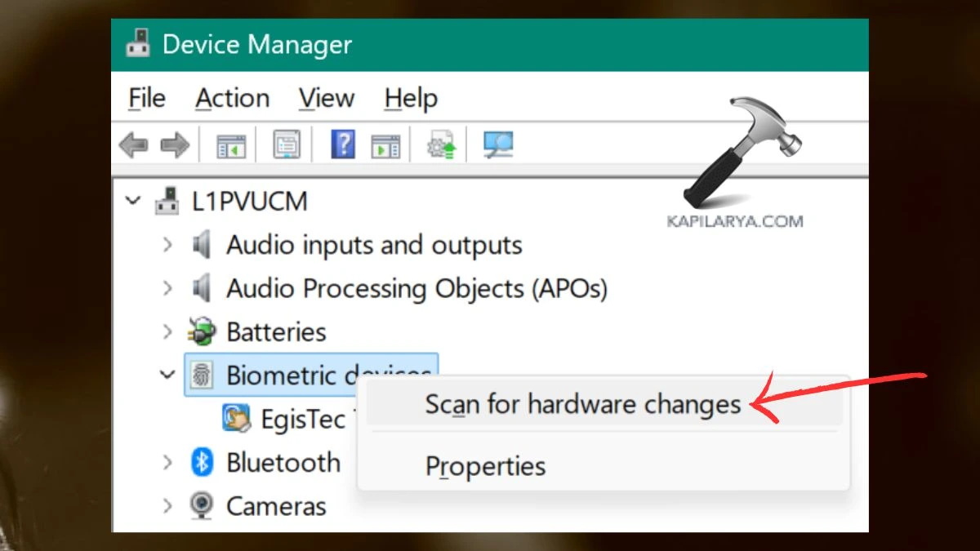Collapse the L1PVUCM root node

click(x=133, y=201)
